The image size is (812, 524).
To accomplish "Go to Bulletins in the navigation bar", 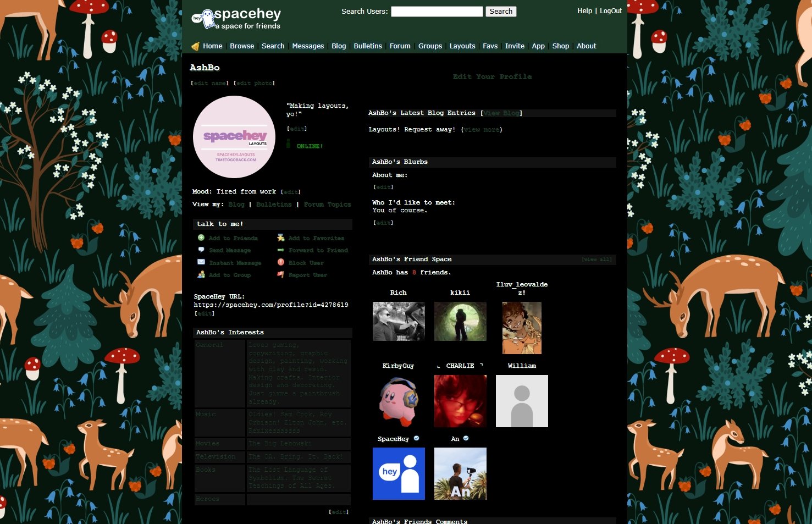I will [x=367, y=46].
